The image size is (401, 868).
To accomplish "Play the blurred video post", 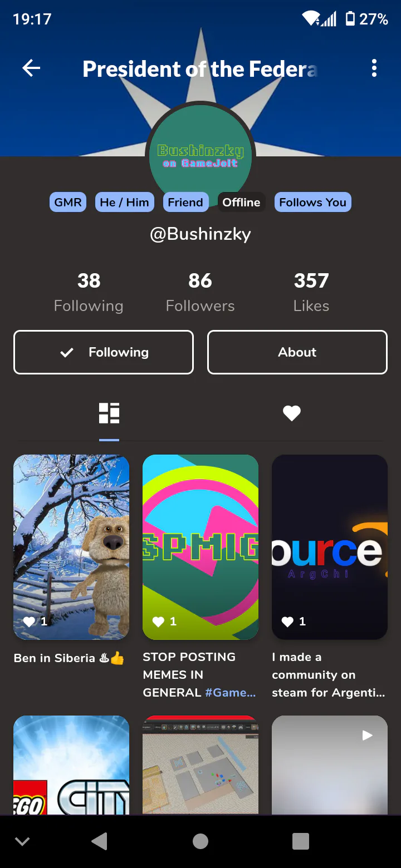I will (x=330, y=765).
